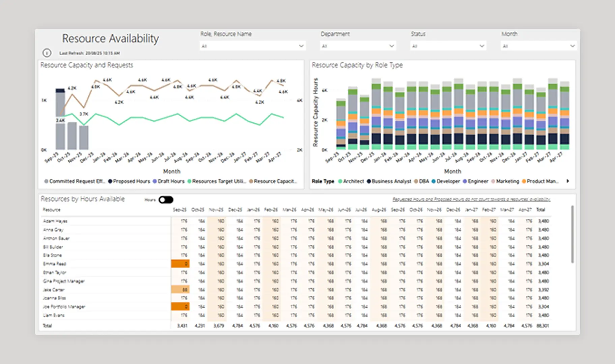Click the Resource column header
Viewport: 615px width, 364px height.
click(x=52, y=210)
